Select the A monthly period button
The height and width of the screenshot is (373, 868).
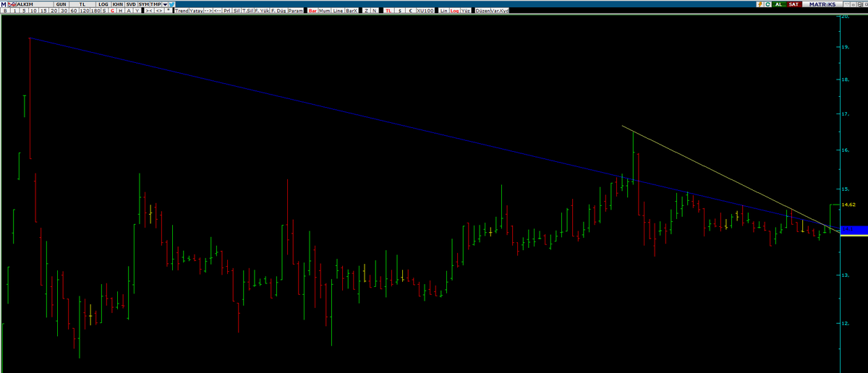point(129,11)
